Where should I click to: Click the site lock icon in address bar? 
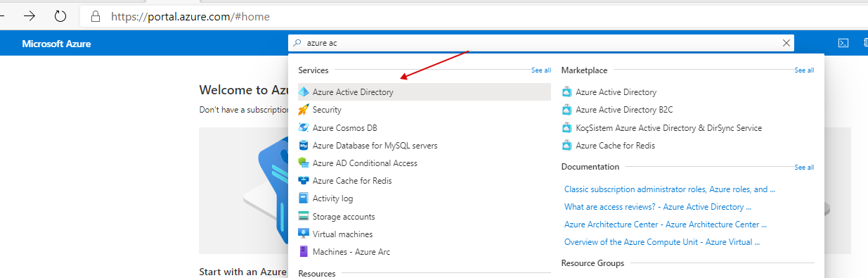click(x=96, y=16)
